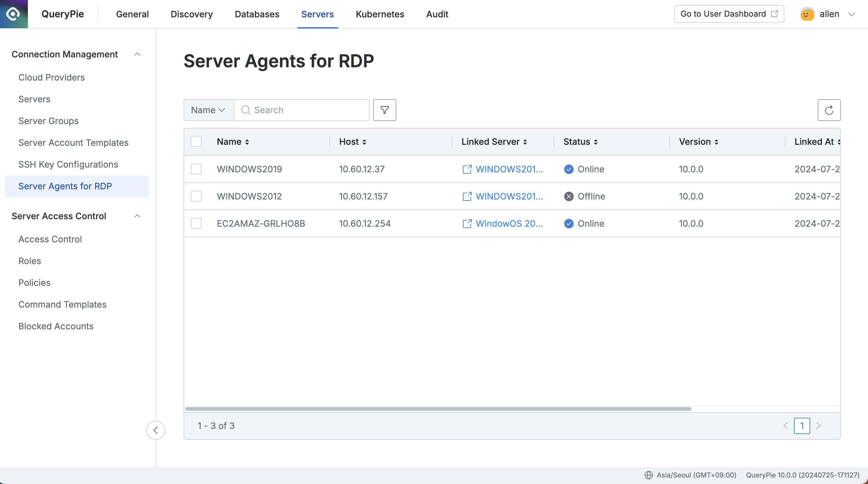The width and height of the screenshot is (868, 484).
Task: Switch to the Servers tab
Action: (x=317, y=14)
